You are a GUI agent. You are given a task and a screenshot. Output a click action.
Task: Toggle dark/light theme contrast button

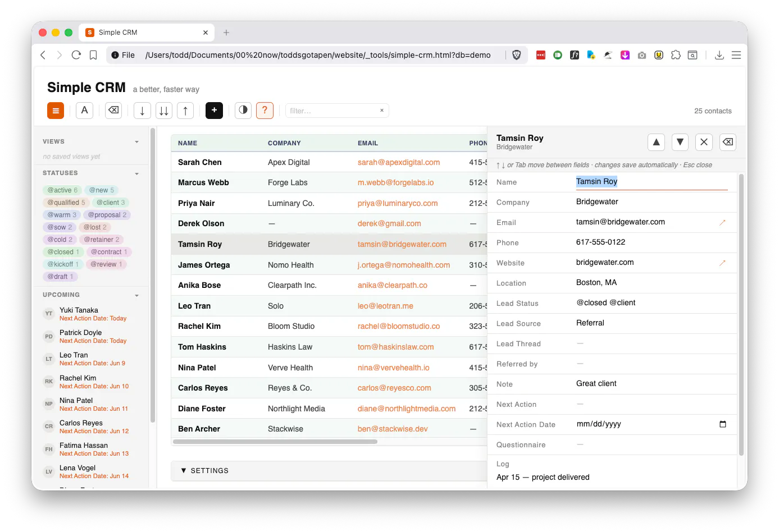click(x=243, y=111)
